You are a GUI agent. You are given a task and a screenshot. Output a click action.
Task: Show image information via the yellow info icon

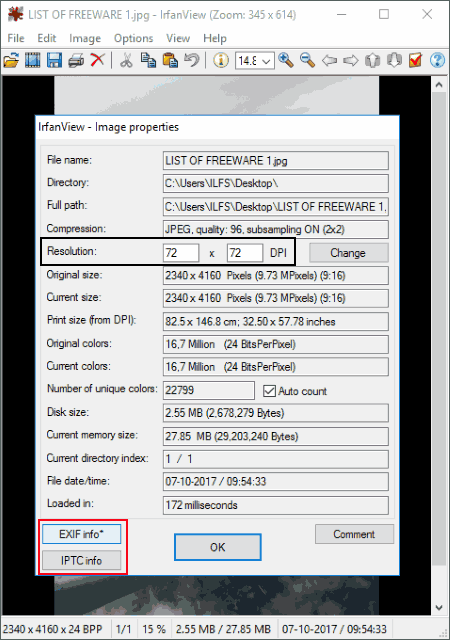point(221,60)
